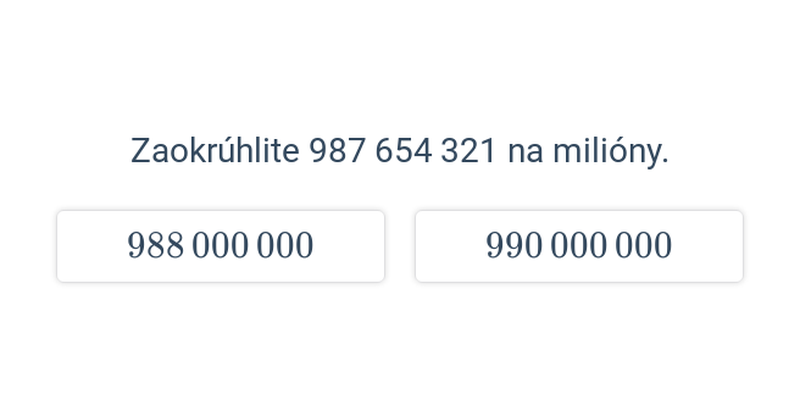Click the digits "990" on right card

tap(514, 245)
